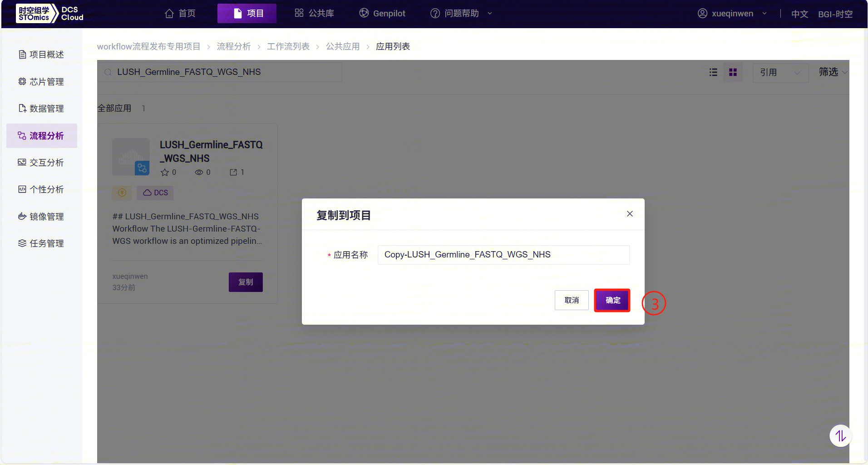The image size is (868, 465).
Task: Click the yellow coin badge icon
Action: [122, 193]
